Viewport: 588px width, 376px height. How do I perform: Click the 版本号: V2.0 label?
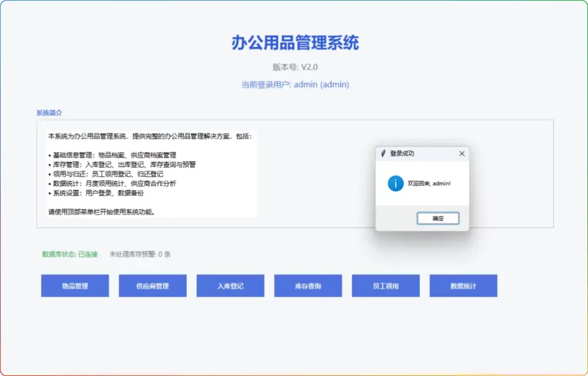[295, 67]
